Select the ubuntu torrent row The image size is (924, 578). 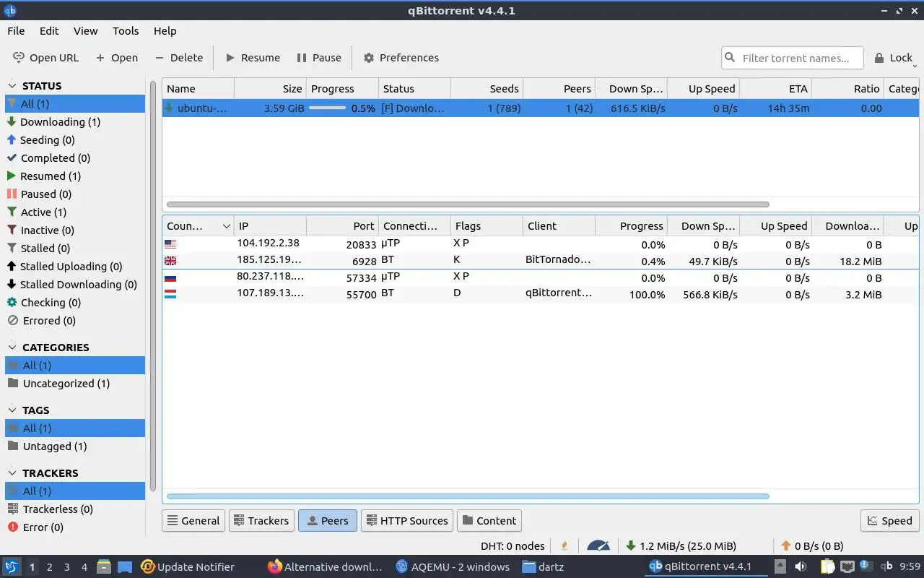pyautogui.click(x=540, y=108)
